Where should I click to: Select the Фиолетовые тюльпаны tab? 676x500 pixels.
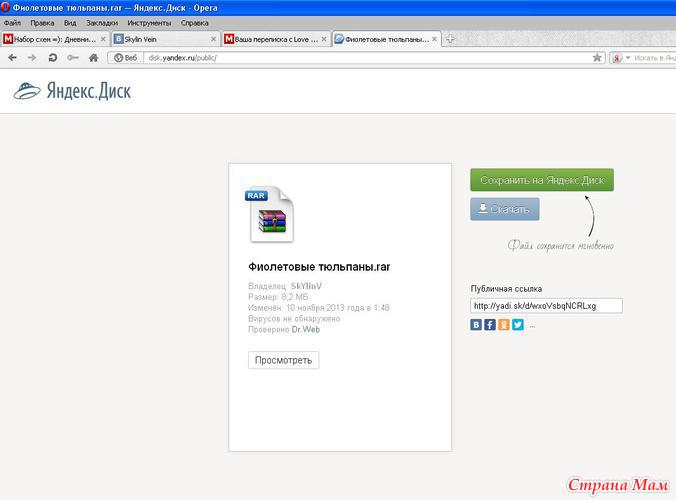click(387, 39)
